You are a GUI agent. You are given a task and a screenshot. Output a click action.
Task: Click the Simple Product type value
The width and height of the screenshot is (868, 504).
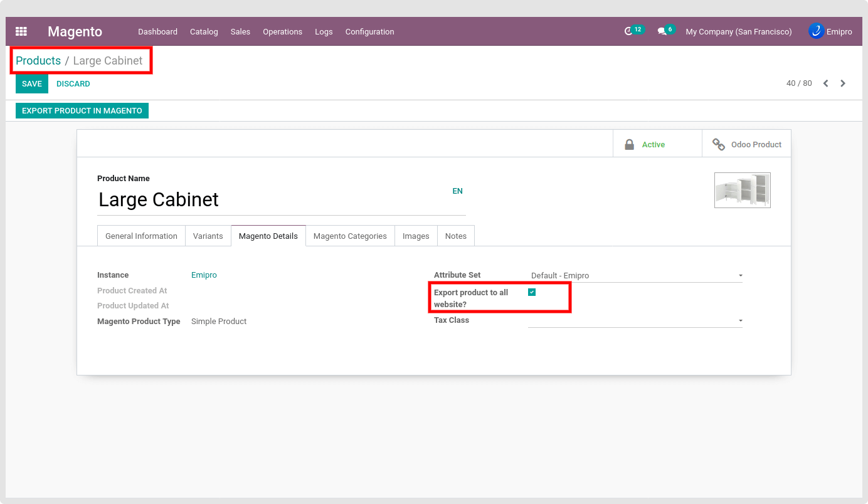click(x=219, y=322)
